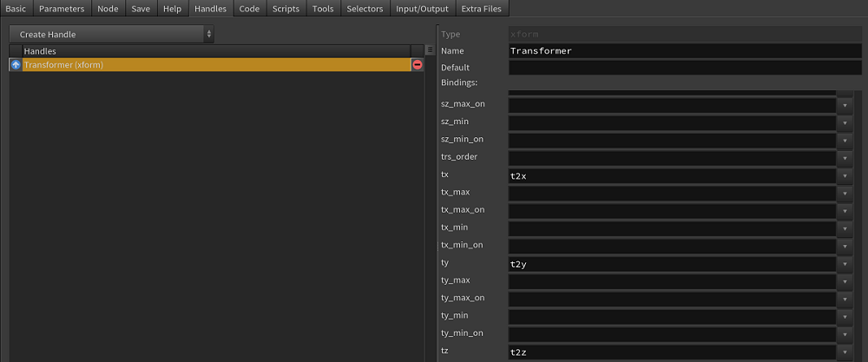The width and height of the screenshot is (868, 362).
Task: Click the red delete icon for Transformer handle
Action: tap(418, 65)
